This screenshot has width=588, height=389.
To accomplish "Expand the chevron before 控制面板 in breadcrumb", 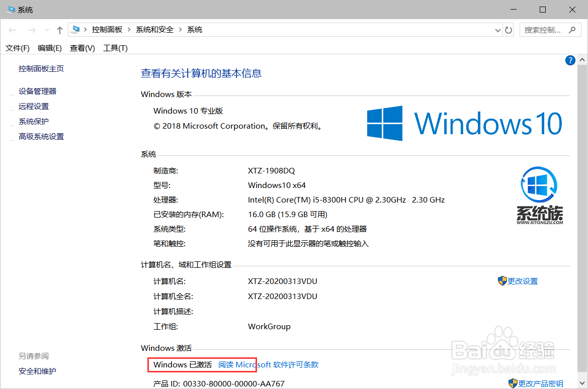I will (x=86, y=30).
